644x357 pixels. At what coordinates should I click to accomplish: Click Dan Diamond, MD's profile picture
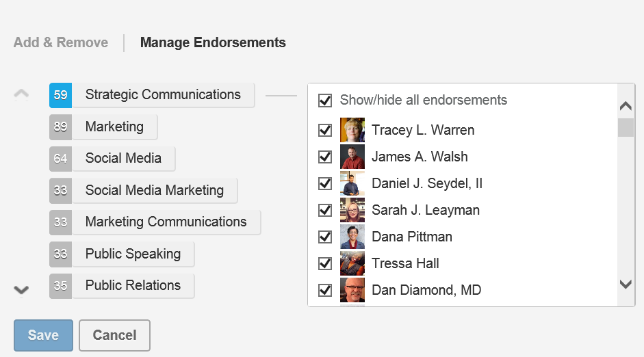(352, 290)
